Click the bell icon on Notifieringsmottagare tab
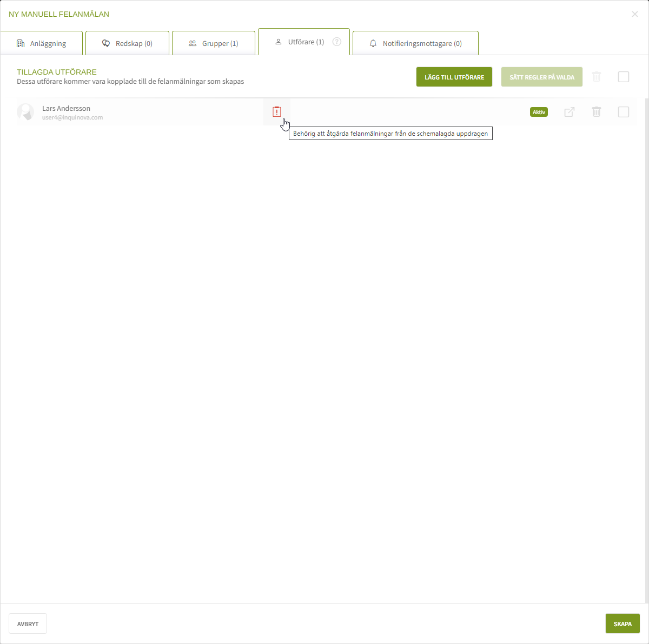 coord(373,43)
